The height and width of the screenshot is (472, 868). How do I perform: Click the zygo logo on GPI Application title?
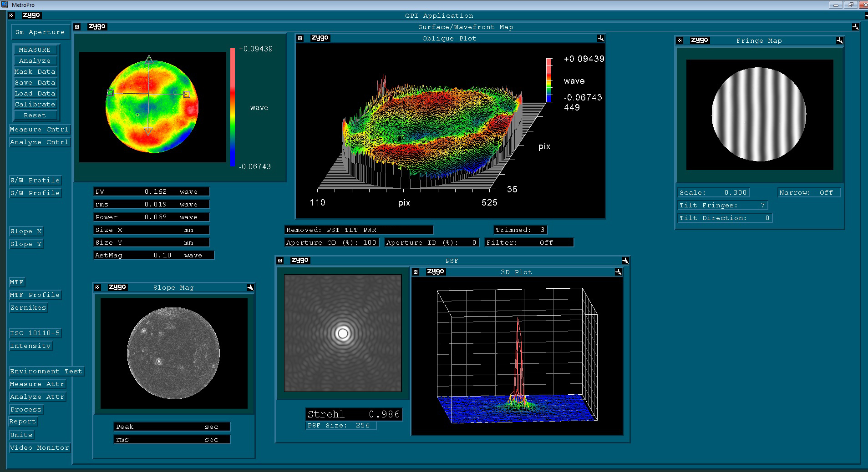[x=31, y=15]
